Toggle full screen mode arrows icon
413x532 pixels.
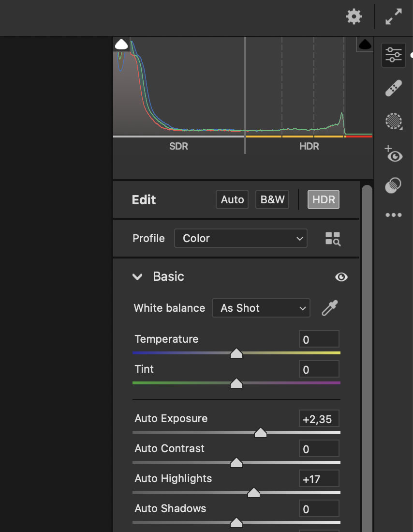(x=393, y=16)
